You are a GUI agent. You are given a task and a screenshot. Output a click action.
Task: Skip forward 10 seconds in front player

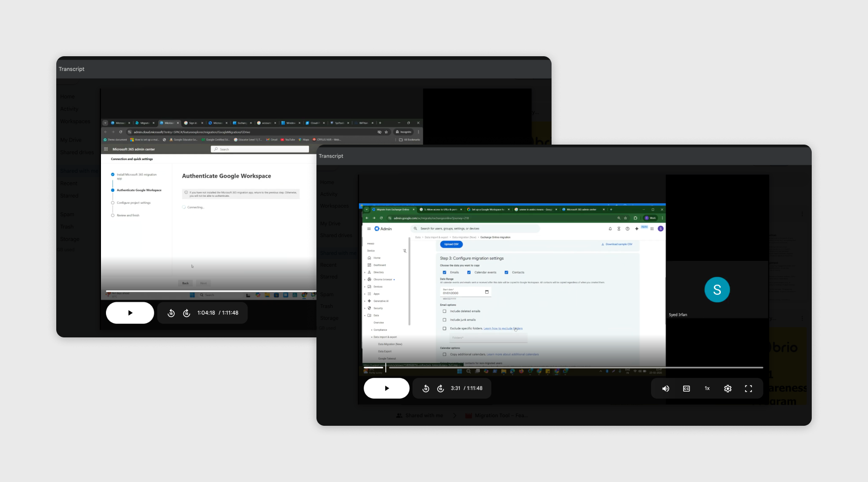[x=441, y=389]
